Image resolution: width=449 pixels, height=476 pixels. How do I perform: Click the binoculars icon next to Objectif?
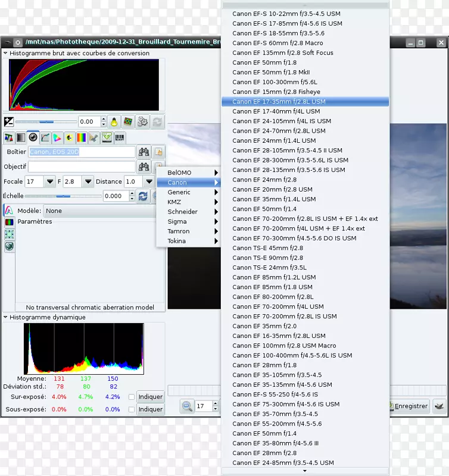point(144,167)
